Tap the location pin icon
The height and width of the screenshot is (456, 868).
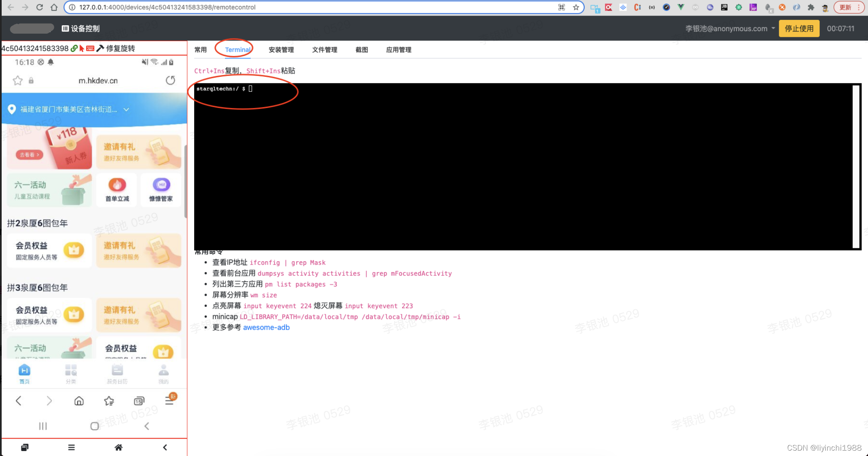click(12, 109)
